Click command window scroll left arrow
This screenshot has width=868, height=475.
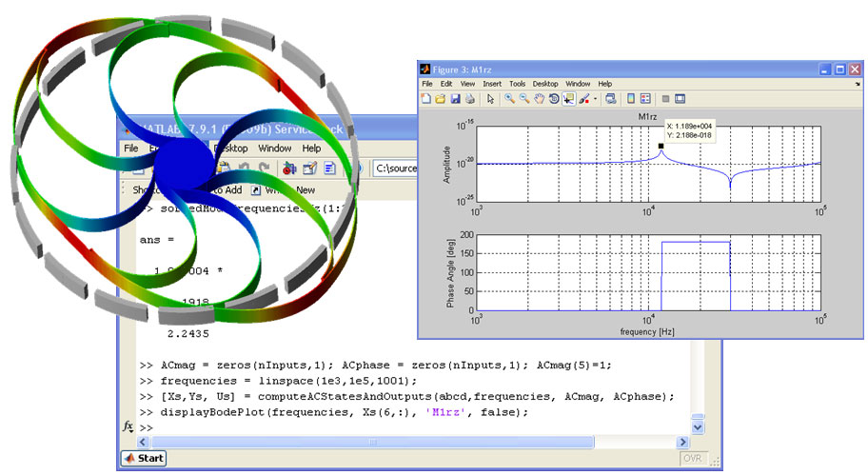click(143, 442)
